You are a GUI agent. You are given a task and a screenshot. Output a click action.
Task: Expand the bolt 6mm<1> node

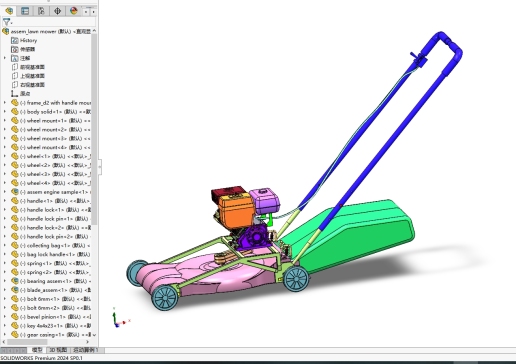(5, 299)
